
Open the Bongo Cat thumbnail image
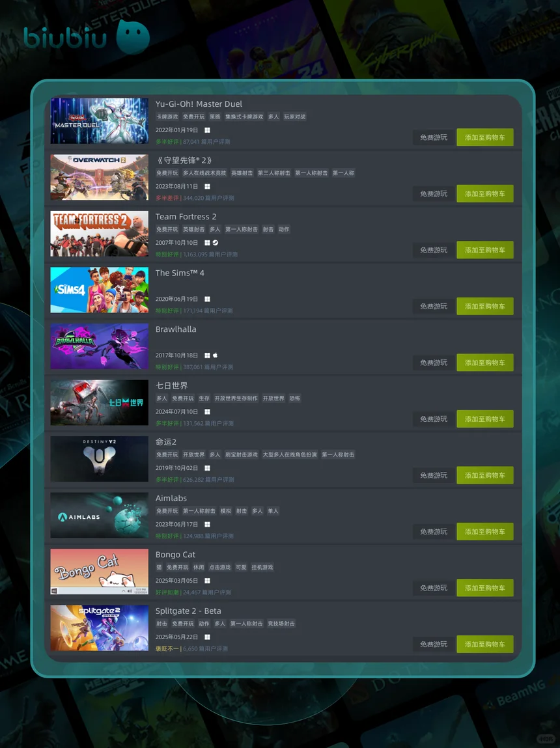click(99, 572)
